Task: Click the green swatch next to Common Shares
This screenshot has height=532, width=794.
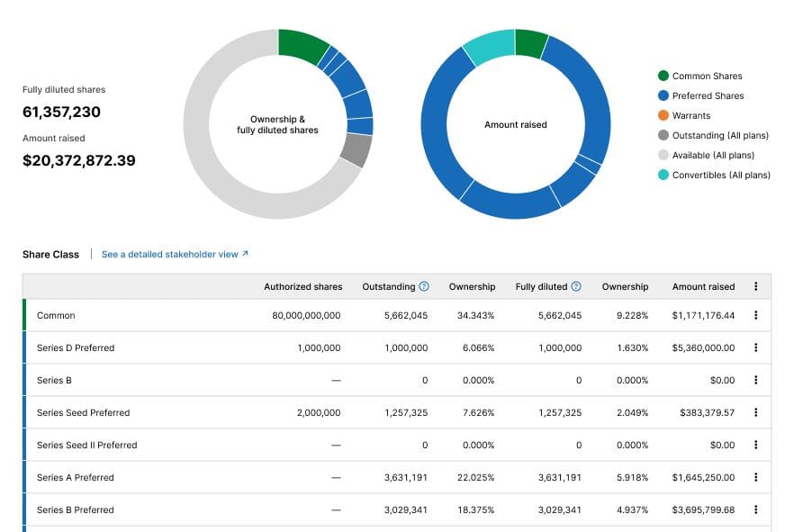Action: pyautogui.click(x=663, y=77)
